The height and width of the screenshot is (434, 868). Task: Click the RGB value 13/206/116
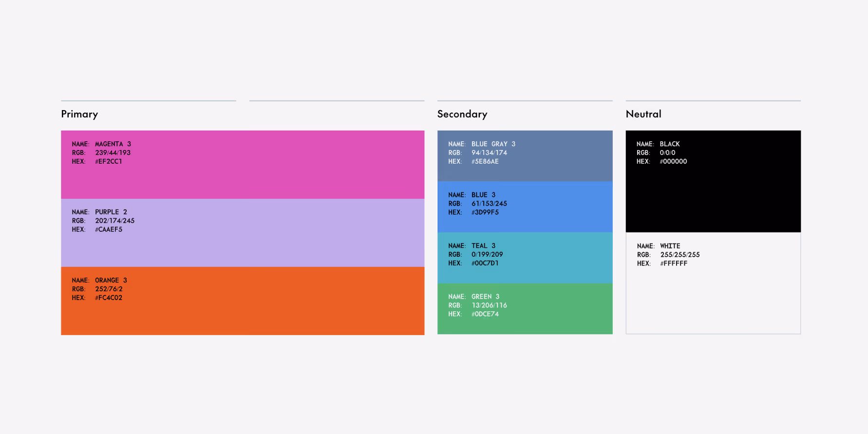tap(490, 305)
